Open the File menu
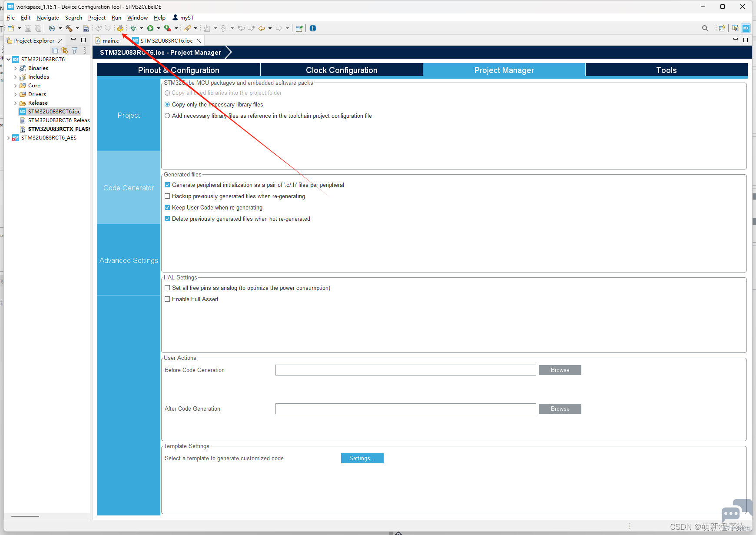The image size is (756, 535). (x=10, y=17)
